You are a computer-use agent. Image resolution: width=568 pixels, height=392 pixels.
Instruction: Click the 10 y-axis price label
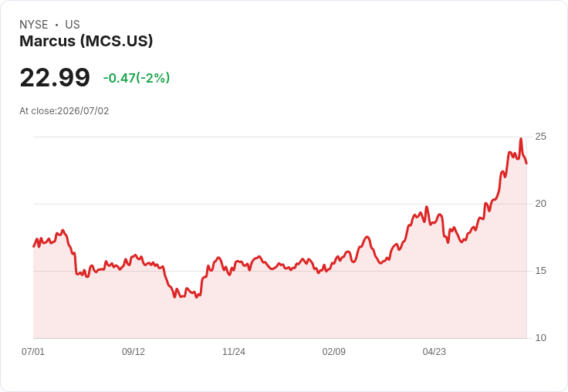(x=540, y=338)
